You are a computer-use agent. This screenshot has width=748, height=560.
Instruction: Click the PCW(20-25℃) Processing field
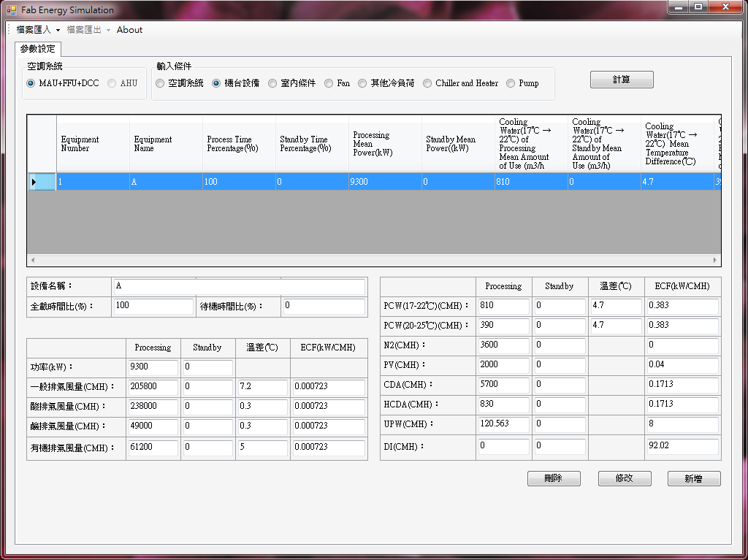click(504, 326)
